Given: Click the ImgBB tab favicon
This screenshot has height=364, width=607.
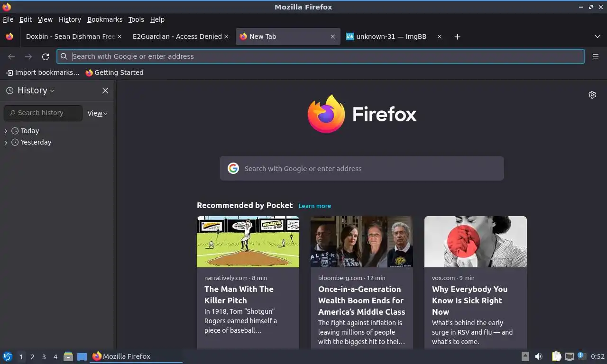Looking at the screenshot, I should coord(350,36).
